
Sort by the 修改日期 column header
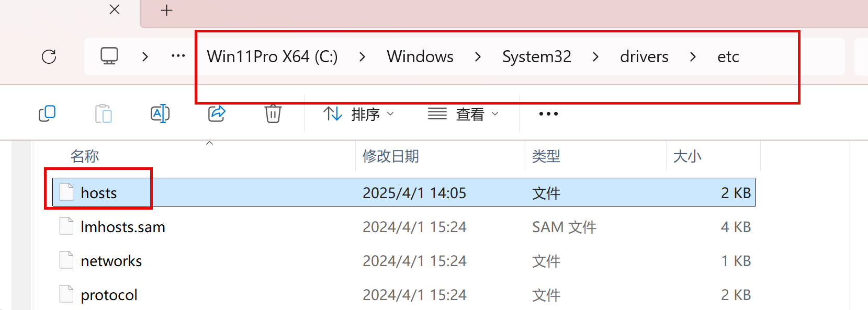pyautogui.click(x=391, y=156)
